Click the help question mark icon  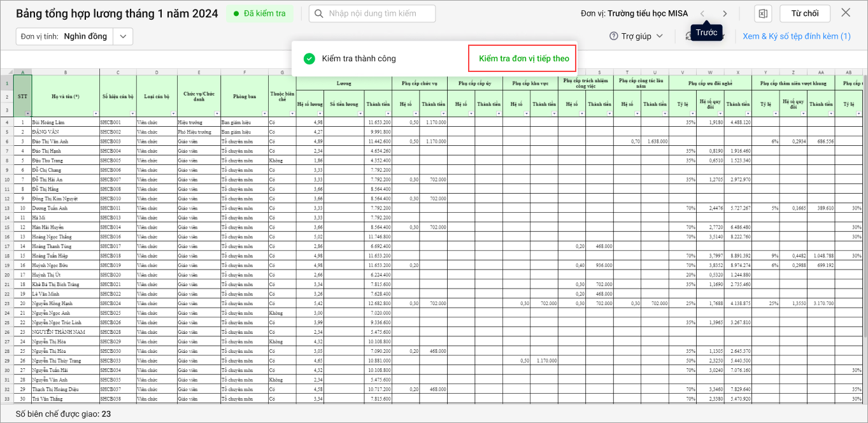pyautogui.click(x=614, y=36)
